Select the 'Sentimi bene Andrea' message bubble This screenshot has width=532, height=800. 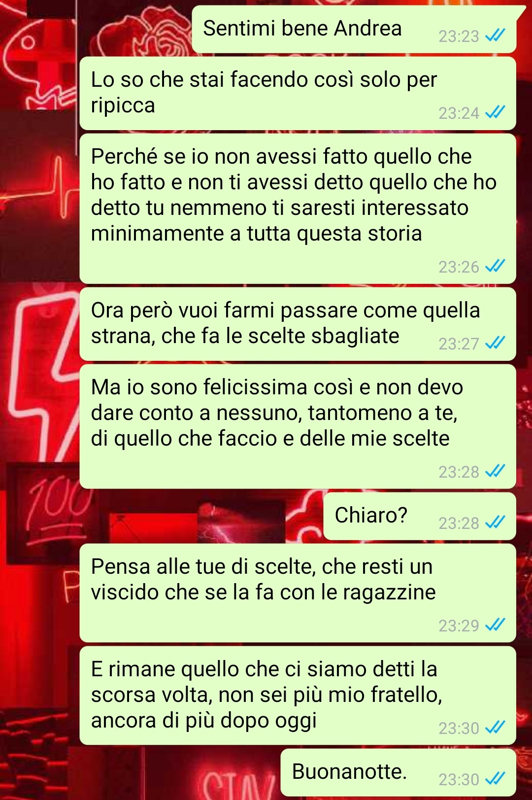pyautogui.click(x=354, y=29)
